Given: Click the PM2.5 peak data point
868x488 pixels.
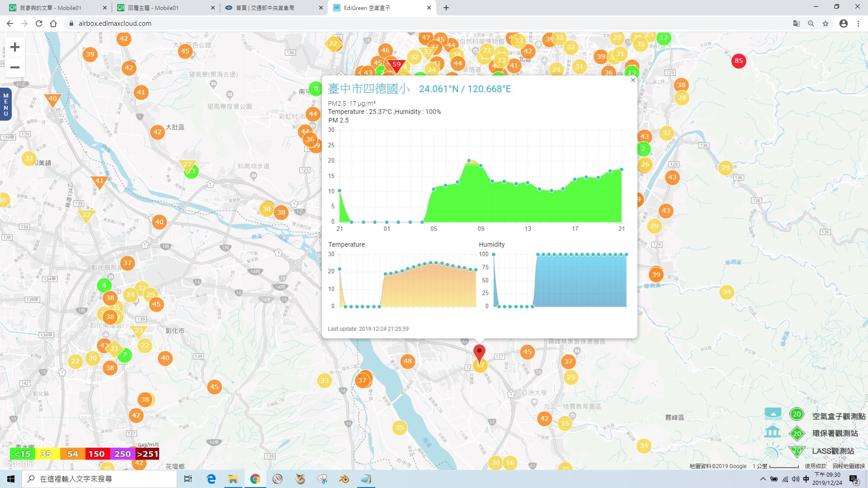Looking at the screenshot, I should pyautogui.click(x=469, y=160).
